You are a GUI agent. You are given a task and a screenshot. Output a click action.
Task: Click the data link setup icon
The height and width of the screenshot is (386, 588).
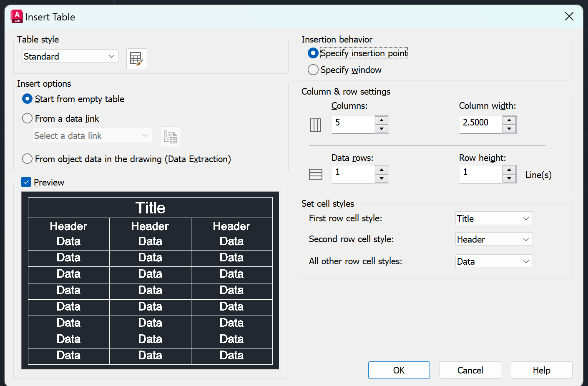pos(170,137)
